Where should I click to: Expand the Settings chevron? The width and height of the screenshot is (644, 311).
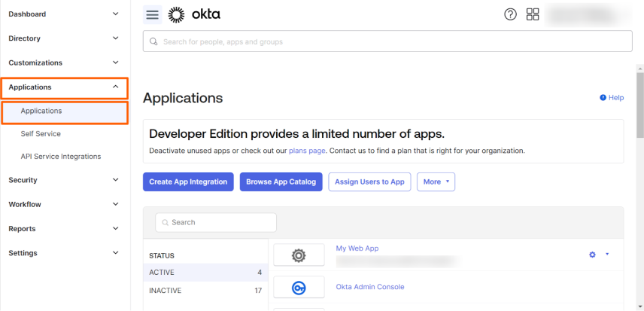[x=116, y=253]
